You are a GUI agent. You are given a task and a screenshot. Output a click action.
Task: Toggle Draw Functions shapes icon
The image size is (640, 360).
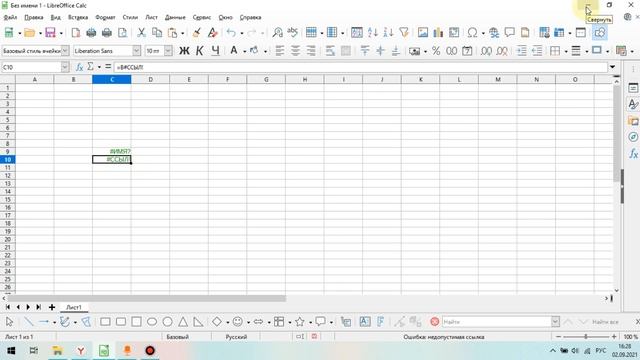click(x=599, y=33)
